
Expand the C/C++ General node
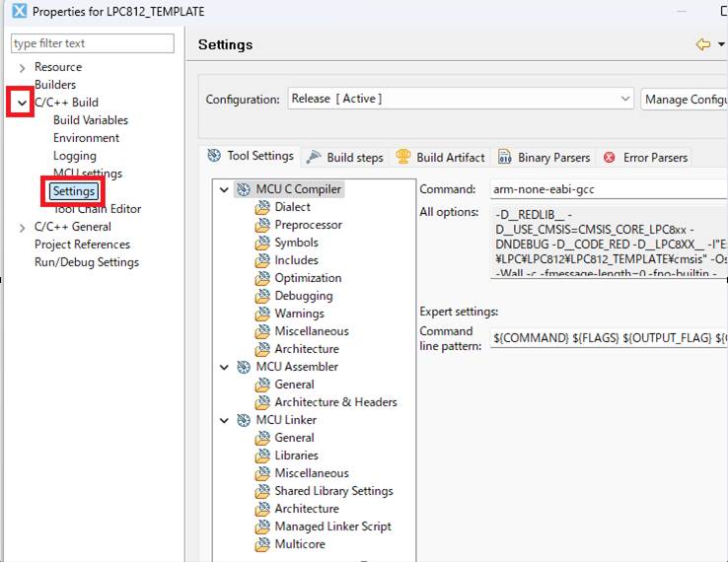pyautogui.click(x=22, y=227)
